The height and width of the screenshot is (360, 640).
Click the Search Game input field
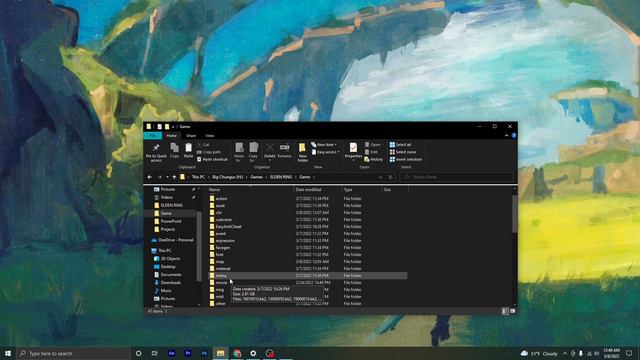(x=456, y=177)
